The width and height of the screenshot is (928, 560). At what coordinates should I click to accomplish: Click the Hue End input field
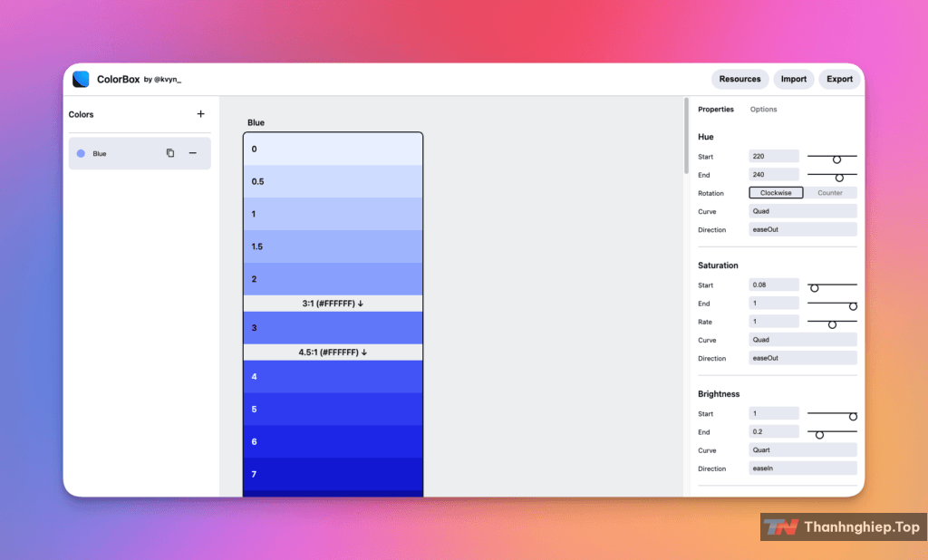pos(774,174)
